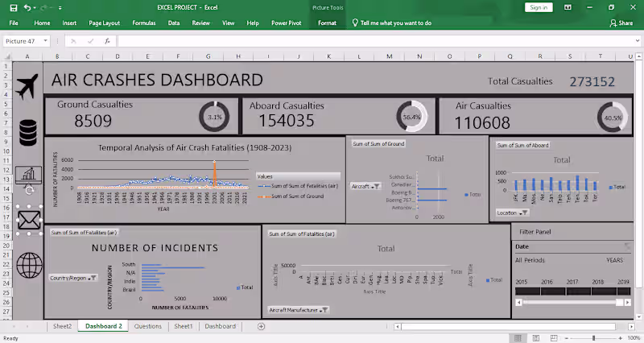Open the Review ribbon tab
This screenshot has width=644, height=343.
(200, 23)
